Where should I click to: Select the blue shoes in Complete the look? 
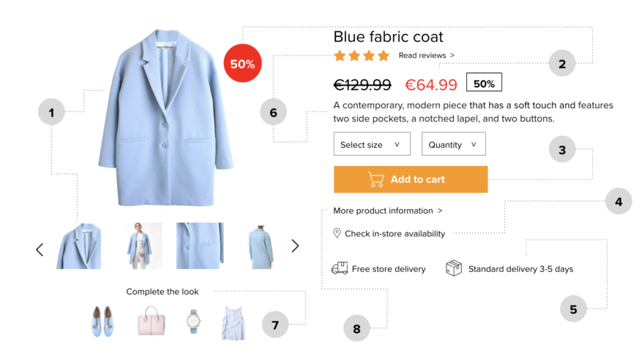click(102, 321)
